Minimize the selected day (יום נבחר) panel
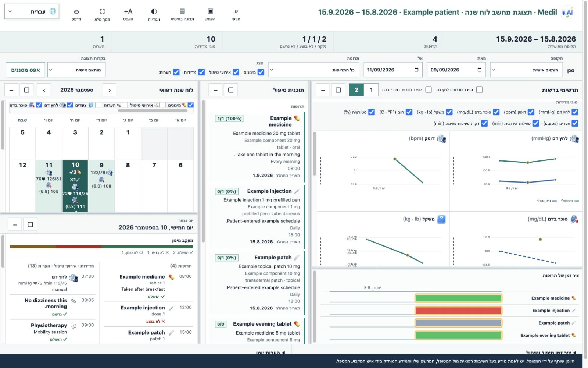 (15, 224)
